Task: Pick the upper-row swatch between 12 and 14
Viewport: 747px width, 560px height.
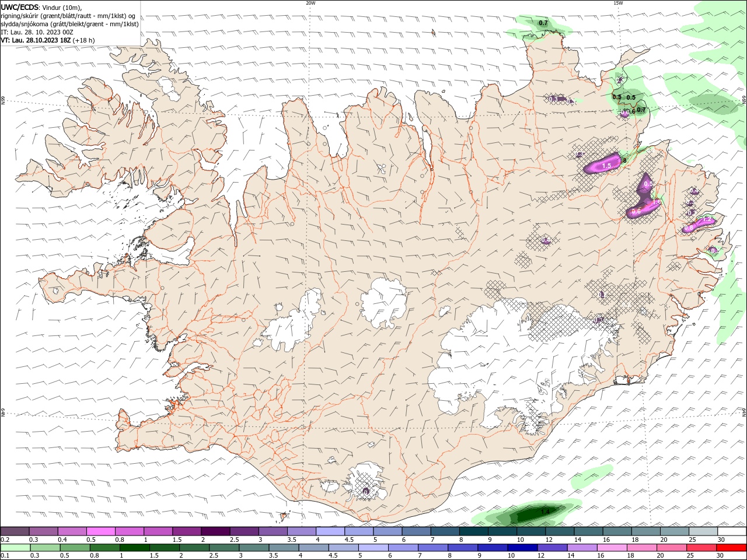Action: point(560,531)
